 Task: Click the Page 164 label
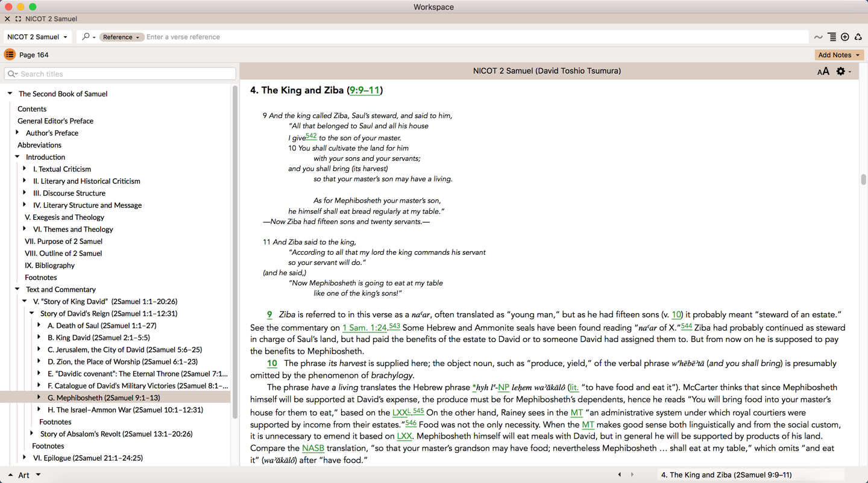34,55
